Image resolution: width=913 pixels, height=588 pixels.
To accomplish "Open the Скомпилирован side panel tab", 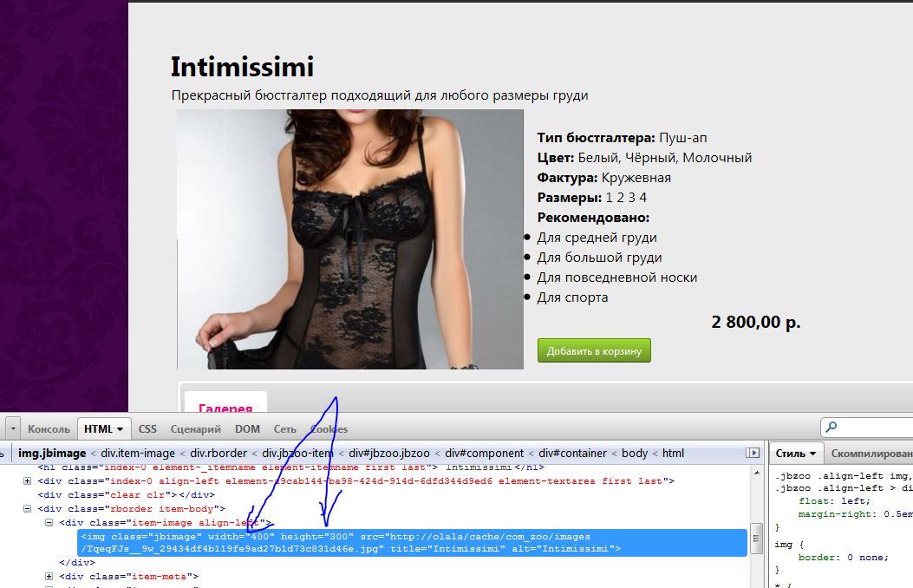I will [x=871, y=453].
